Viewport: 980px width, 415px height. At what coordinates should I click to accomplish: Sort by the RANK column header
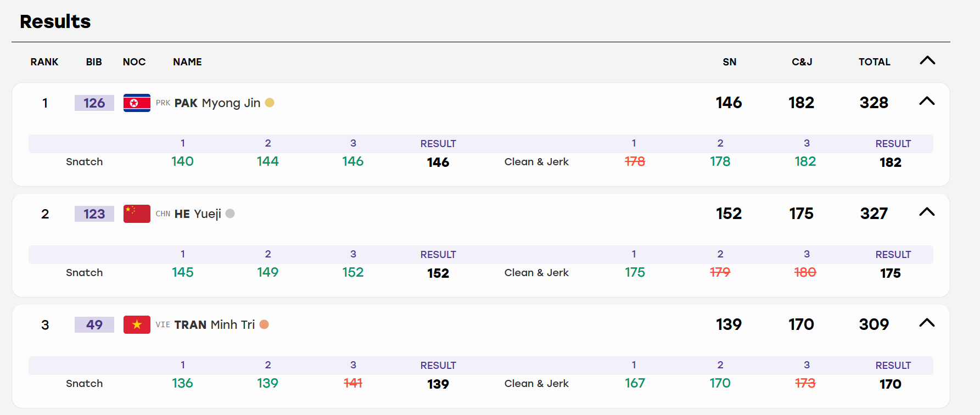click(44, 62)
